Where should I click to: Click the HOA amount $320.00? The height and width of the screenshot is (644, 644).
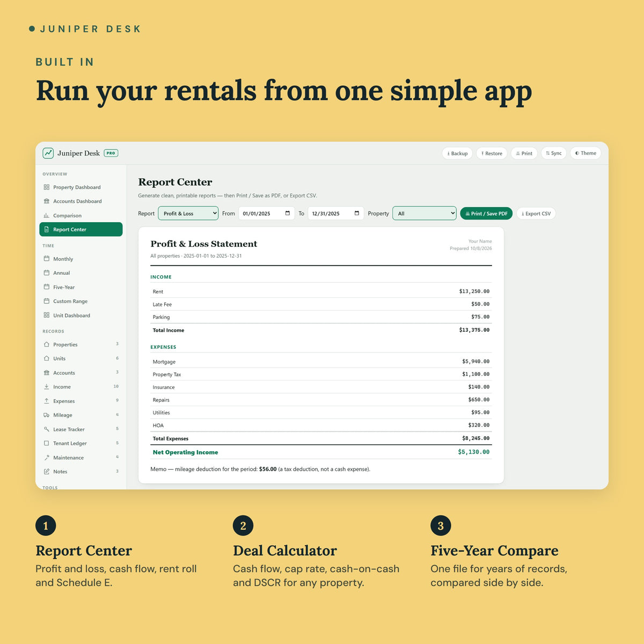coord(479,425)
